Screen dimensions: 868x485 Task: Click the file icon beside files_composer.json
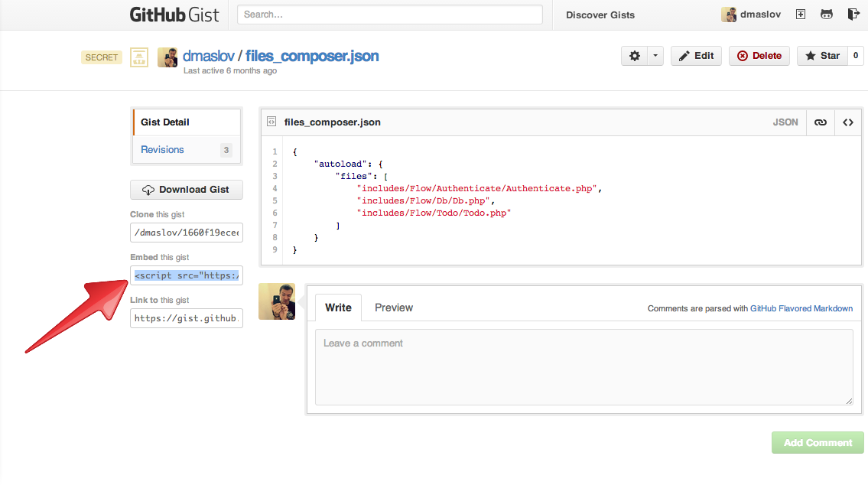[271, 122]
